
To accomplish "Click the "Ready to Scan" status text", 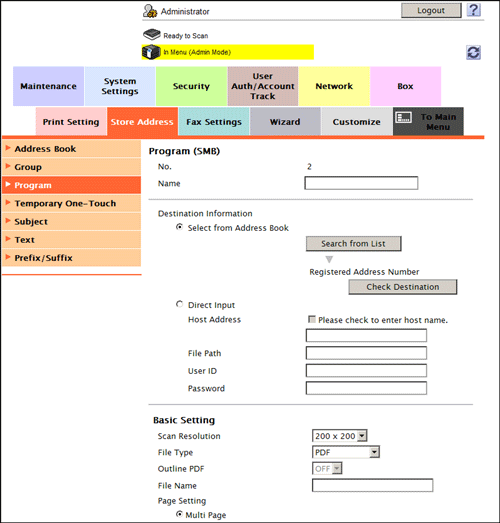I will click(186, 36).
